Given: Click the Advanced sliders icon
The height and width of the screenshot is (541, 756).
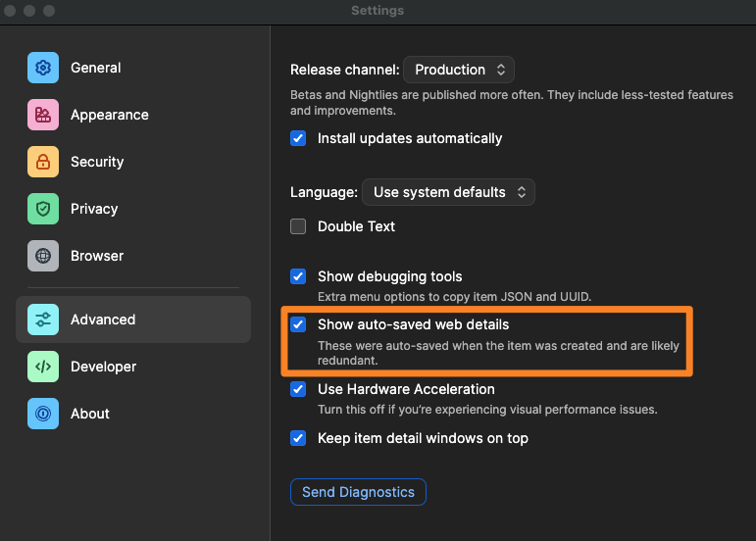Looking at the screenshot, I should click(43, 320).
